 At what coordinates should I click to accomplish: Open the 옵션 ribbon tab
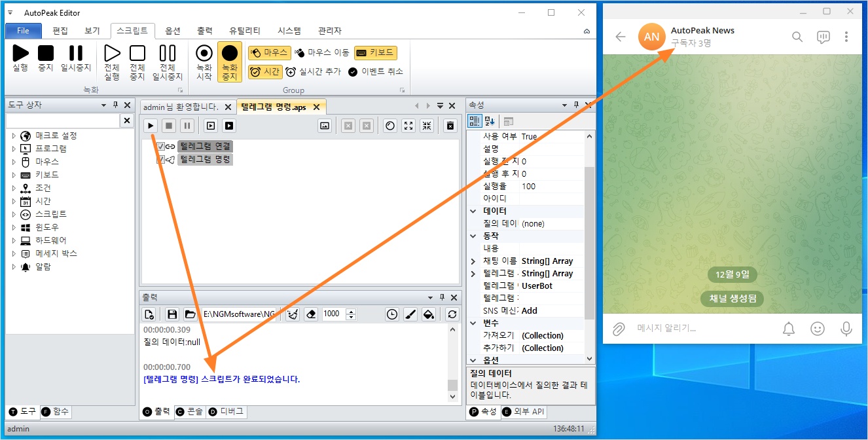coord(173,31)
